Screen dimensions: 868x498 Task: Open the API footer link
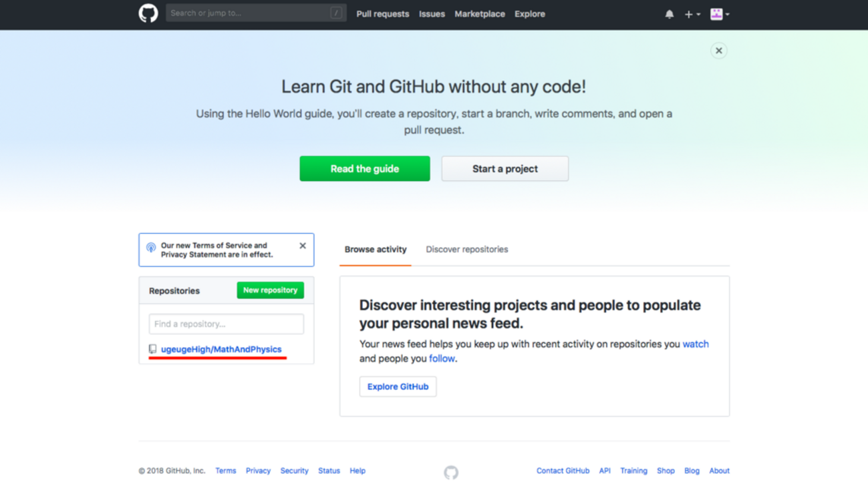[605, 471]
